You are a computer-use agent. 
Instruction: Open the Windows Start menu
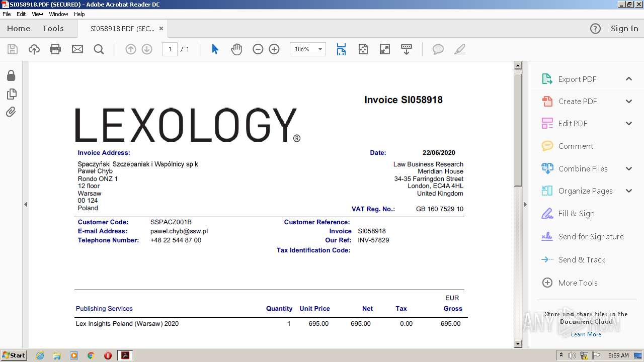pyautogui.click(x=14, y=355)
